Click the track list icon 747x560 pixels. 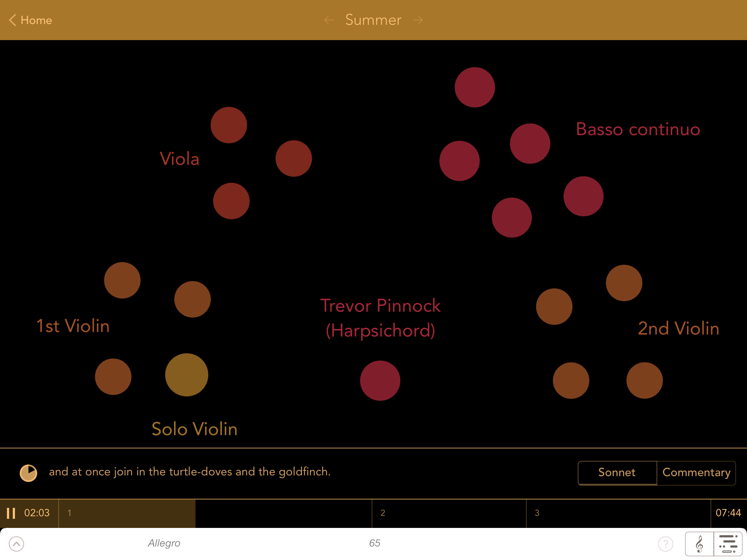(728, 543)
